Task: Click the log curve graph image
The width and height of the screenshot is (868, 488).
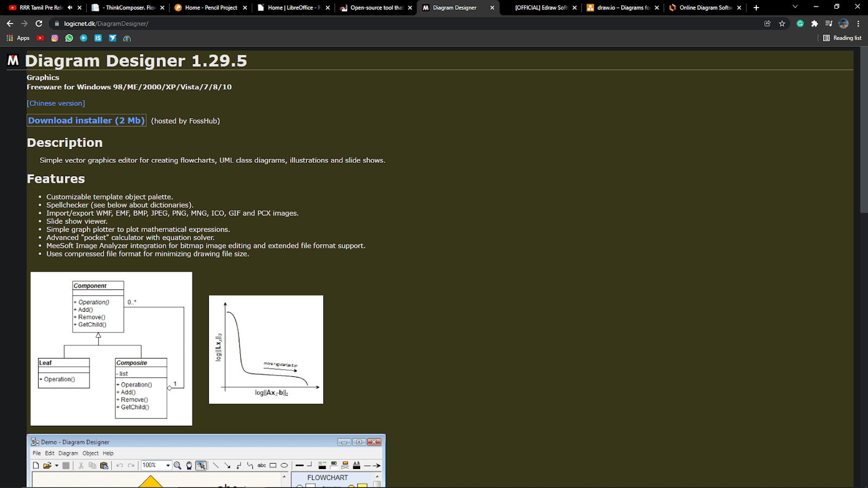Action: pos(266,350)
